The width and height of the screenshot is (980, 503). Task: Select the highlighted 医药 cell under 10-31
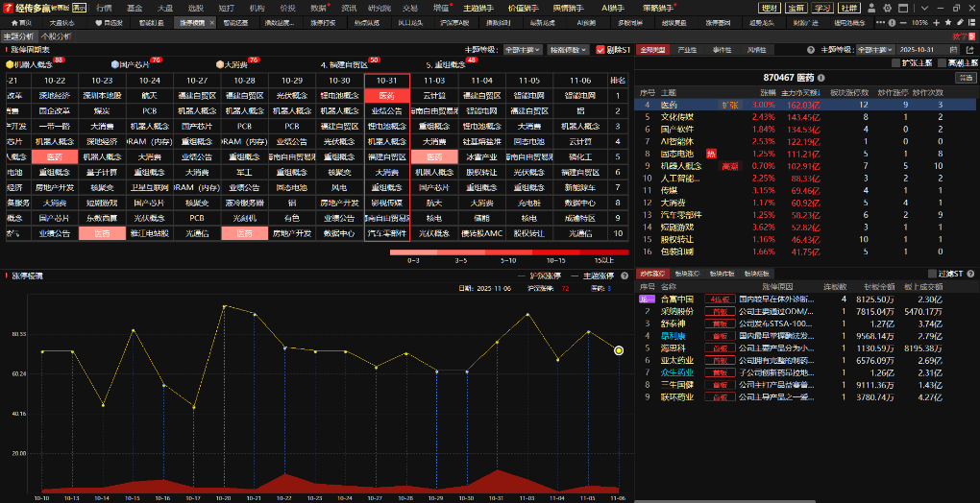[386, 96]
